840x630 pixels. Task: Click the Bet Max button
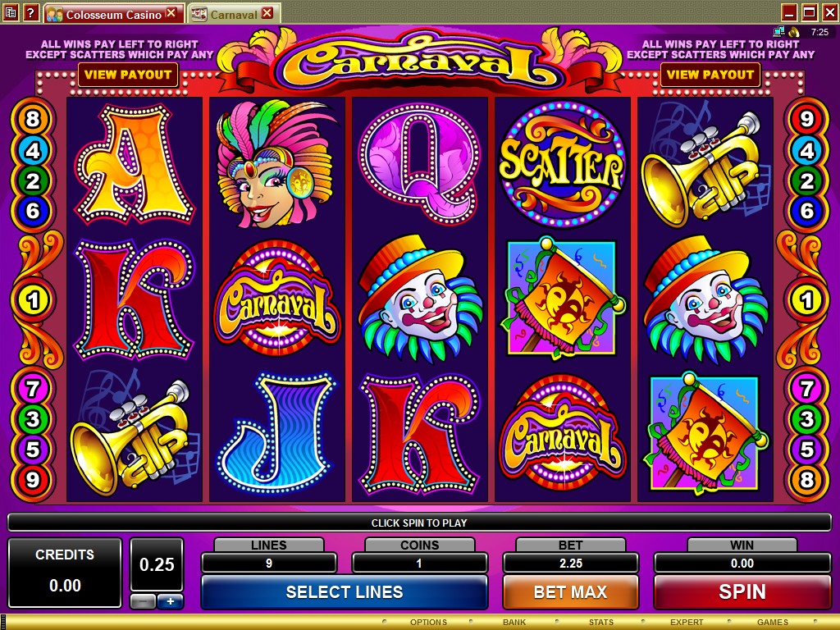pos(571,592)
